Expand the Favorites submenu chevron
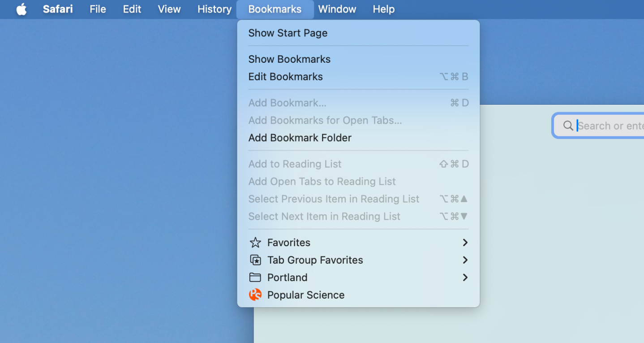This screenshot has width=644, height=343. point(465,243)
